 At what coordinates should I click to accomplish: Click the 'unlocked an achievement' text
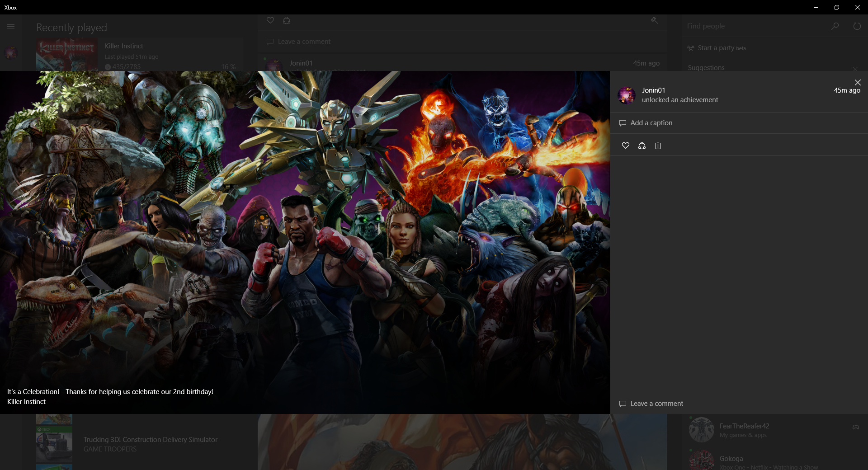coord(680,100)
